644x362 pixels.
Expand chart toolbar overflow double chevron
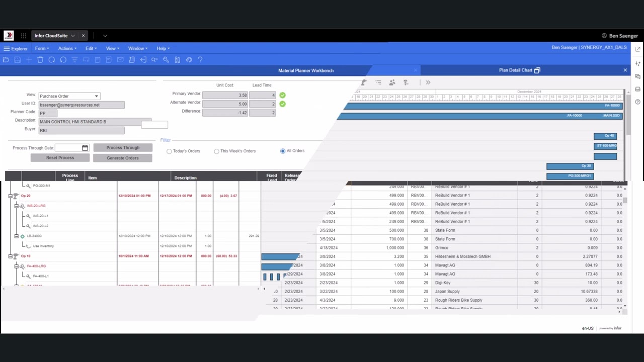428,82
